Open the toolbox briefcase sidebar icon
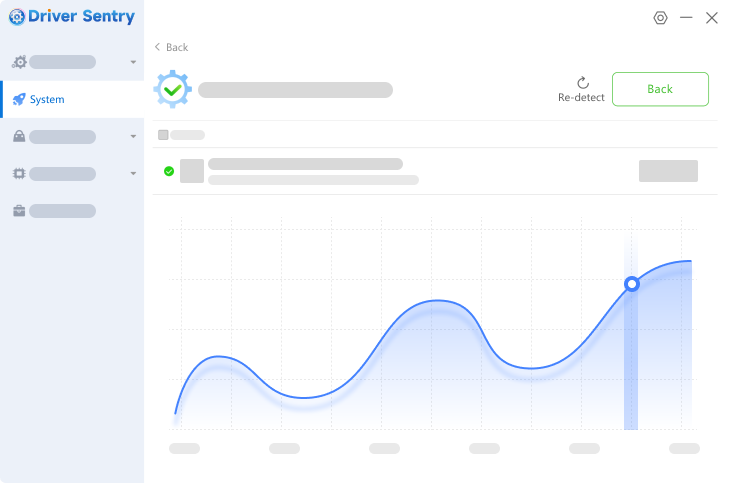 [x=19, y=211]
